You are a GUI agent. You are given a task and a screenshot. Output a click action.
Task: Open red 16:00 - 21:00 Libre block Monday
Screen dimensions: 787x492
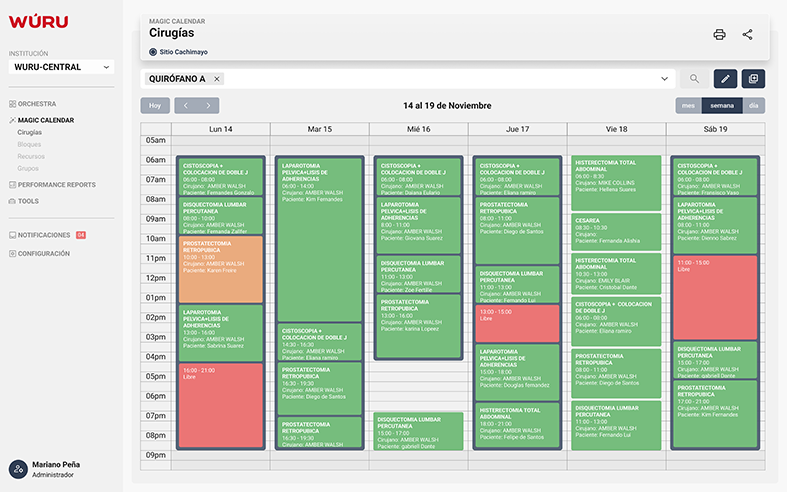[x=221, y=405]
